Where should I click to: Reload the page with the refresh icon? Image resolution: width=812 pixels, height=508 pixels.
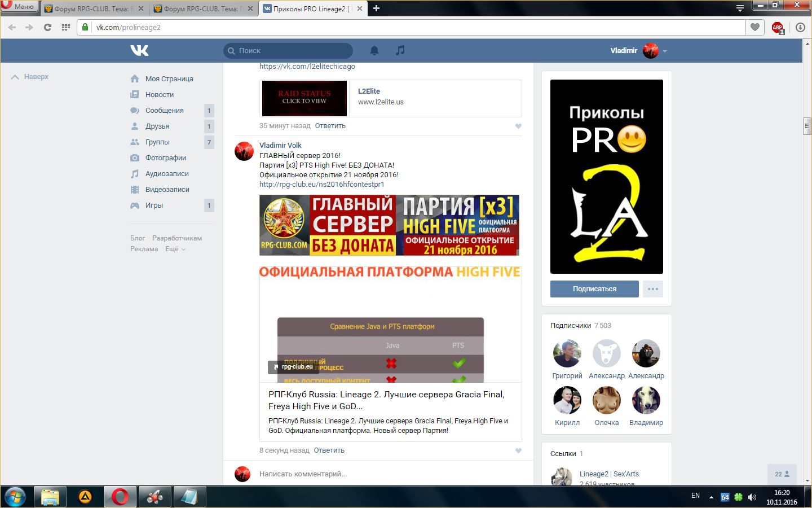(x=47, y=27)
